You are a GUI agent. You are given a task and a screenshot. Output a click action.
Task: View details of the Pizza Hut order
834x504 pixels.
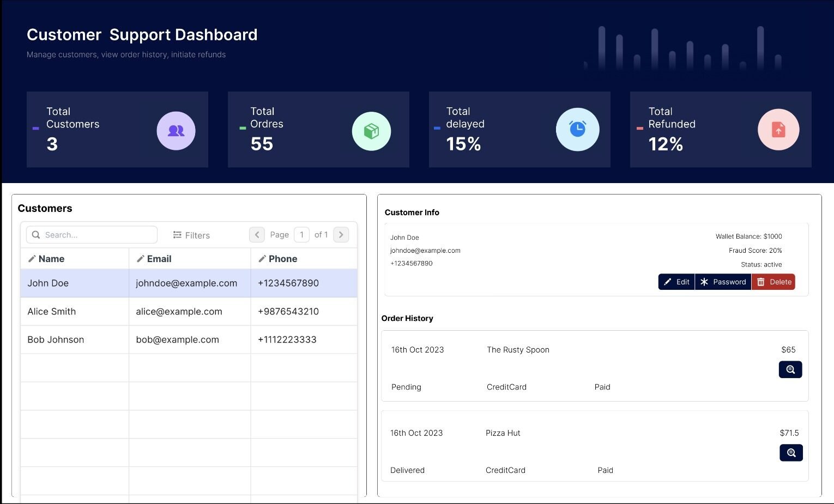click(791, 453)
